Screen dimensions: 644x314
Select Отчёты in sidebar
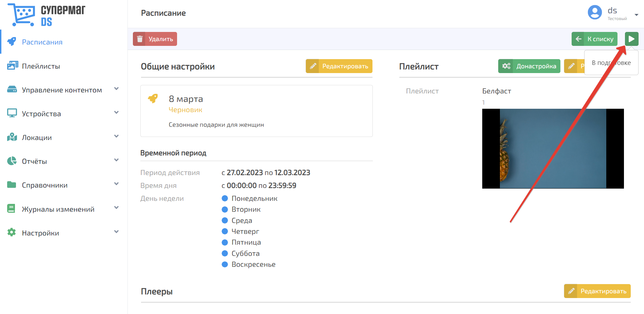click(x=34, y=161)
